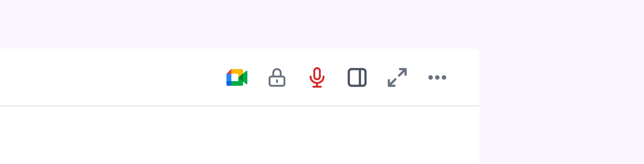Click the gray padlock icon

click(277, 77)
